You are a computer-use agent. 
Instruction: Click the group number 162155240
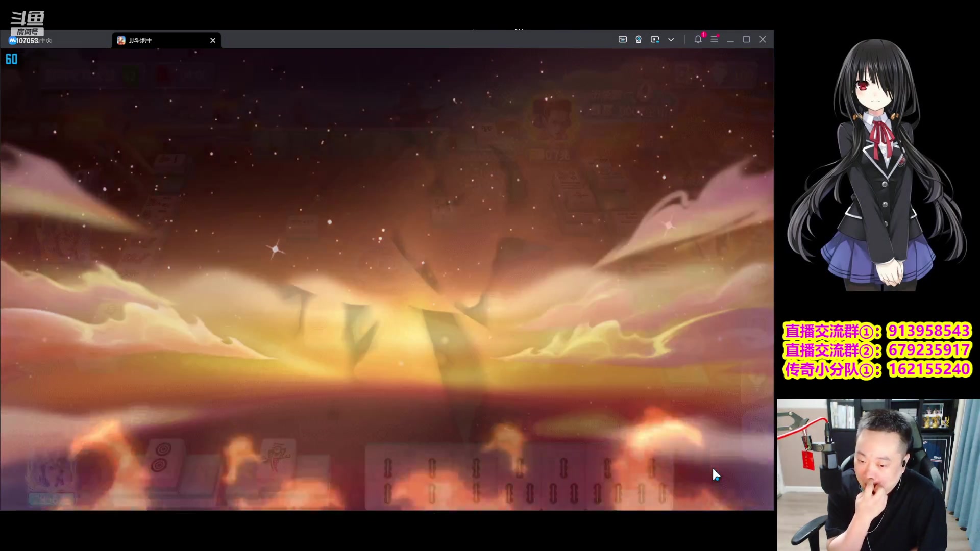[928, 369]
